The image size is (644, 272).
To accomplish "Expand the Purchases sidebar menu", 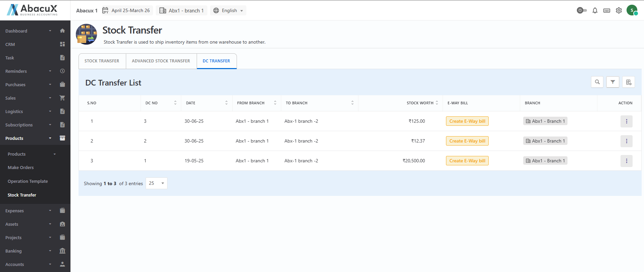I will tap(35, 85).
